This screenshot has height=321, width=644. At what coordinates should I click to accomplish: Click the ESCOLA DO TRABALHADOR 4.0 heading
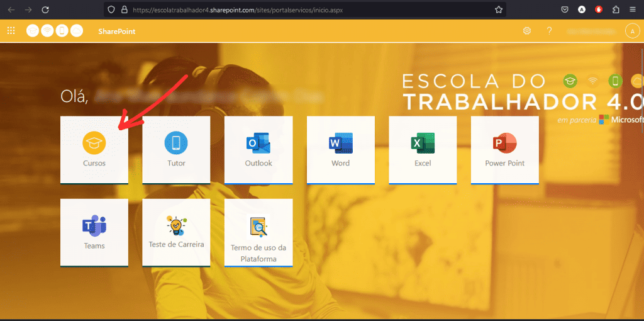[x=523, y=92]
